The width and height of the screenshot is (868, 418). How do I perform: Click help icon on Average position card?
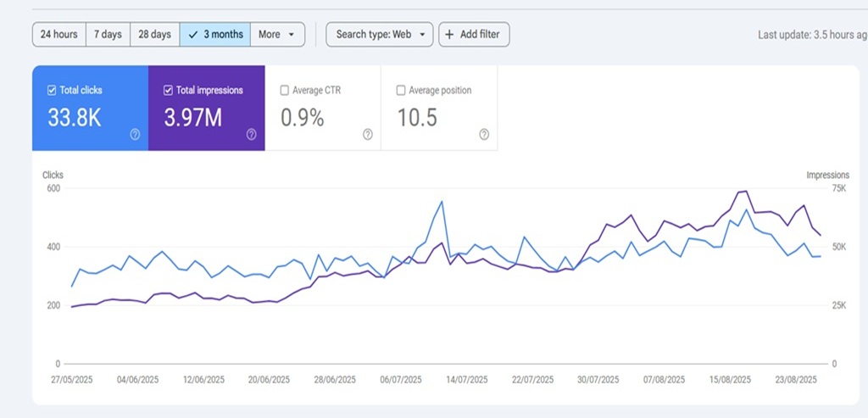484,134
